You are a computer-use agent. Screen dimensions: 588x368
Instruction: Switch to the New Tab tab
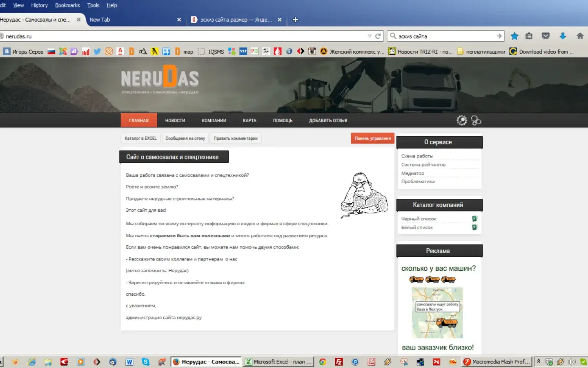coord(100,20)
